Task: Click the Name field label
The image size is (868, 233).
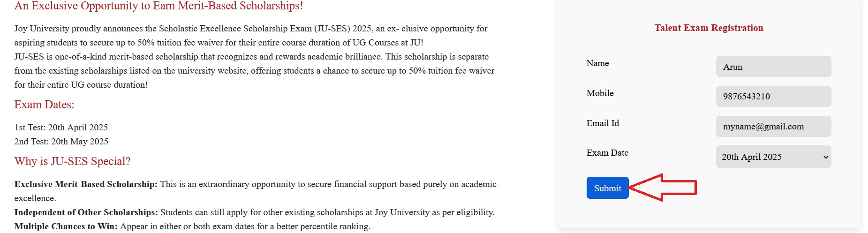Action: pos(597,63)
